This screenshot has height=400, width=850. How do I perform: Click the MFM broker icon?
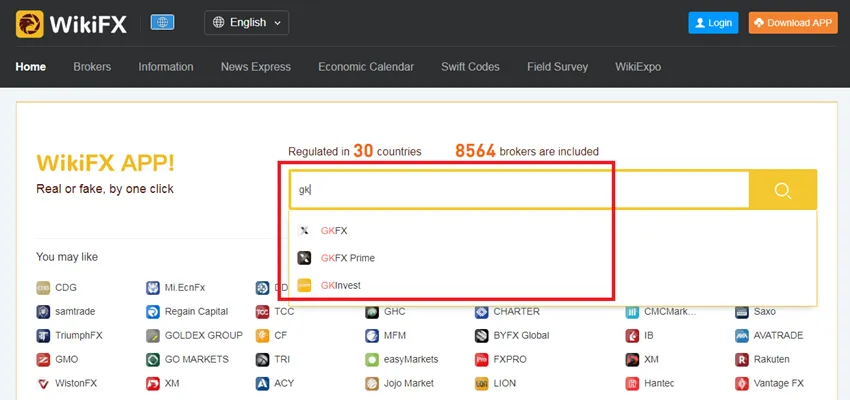click(372, 336)
